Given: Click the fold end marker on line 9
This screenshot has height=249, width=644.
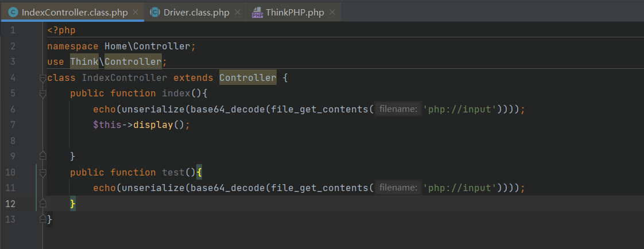Looking at the screenshot, I should coord(42,155).
